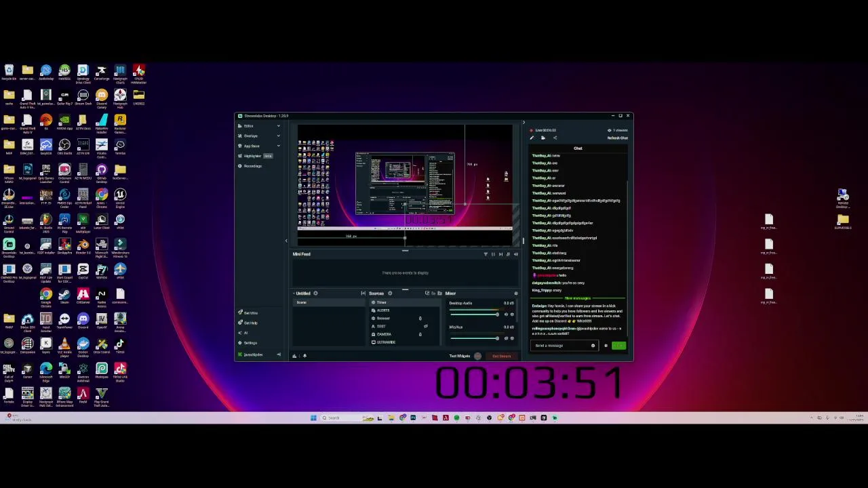Click the icon between edit and share
This screenshot has width=868, height=488.
point(542,138)
